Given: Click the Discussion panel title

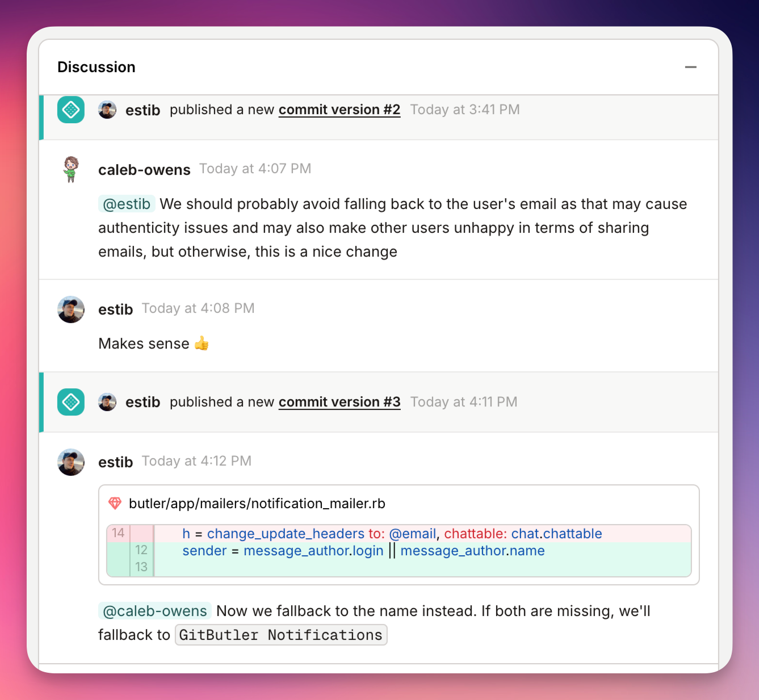Looking at the screenshot, I should pyautogui.click(x=97, y=67).
